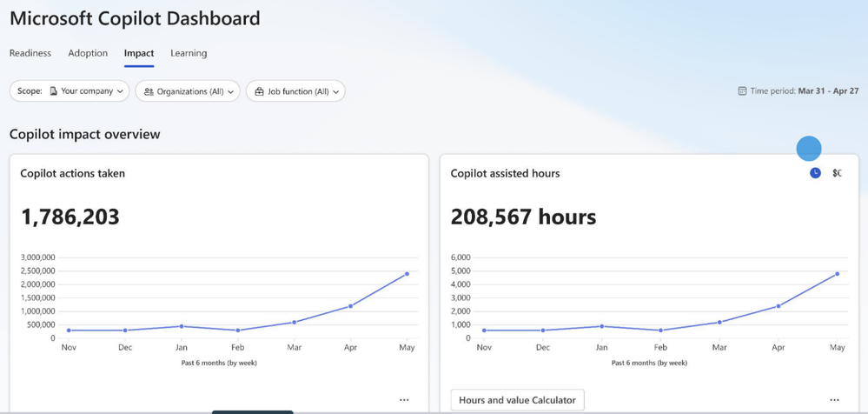This screenshot has height=414, width=868.
Task: Switch to the Readiness tab
Action: click(30, 53)
